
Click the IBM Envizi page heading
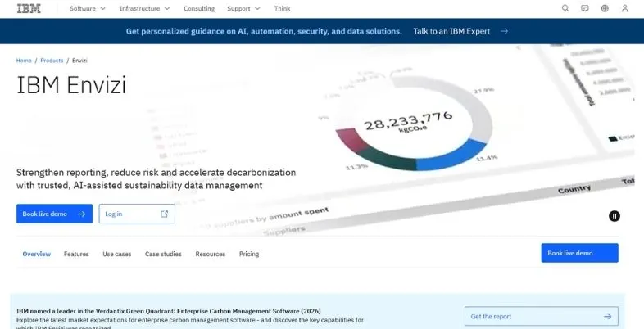click(x=71, y=85)
